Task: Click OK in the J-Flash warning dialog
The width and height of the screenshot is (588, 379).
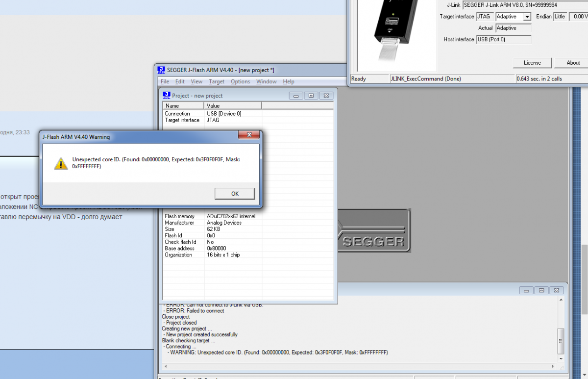Action: (x=235, y=194)
